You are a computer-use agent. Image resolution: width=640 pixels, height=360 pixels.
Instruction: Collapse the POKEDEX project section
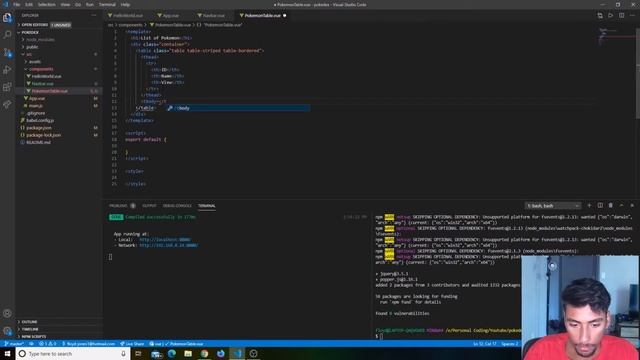click(31, 32)
